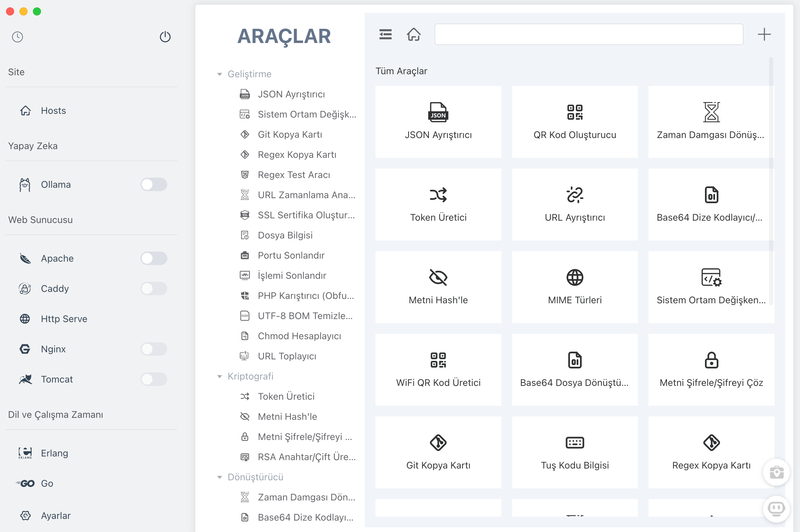Click the tools panel vertical scrollbar
This screenshot has width=800, height=532.
coord(771,181)
